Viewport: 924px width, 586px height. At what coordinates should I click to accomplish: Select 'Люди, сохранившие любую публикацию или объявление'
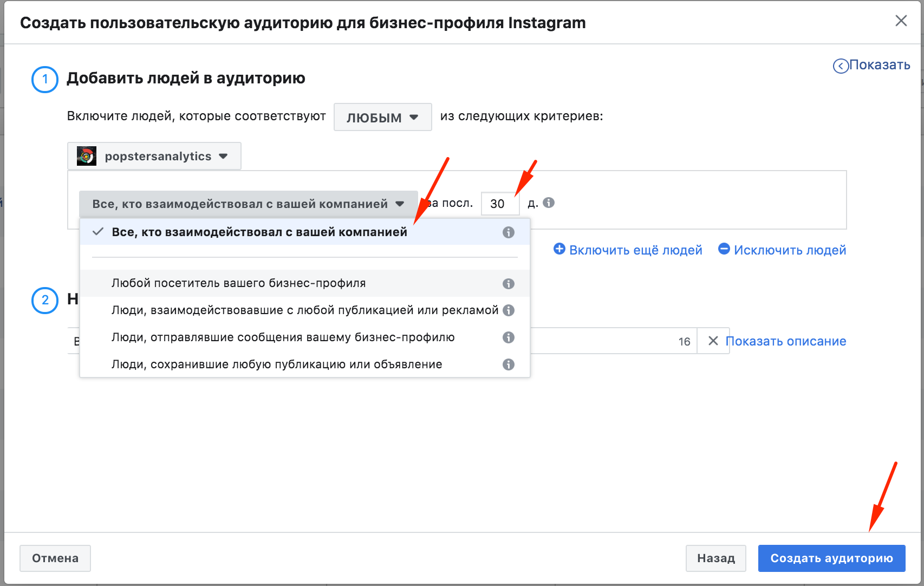(x=276, y=364)
